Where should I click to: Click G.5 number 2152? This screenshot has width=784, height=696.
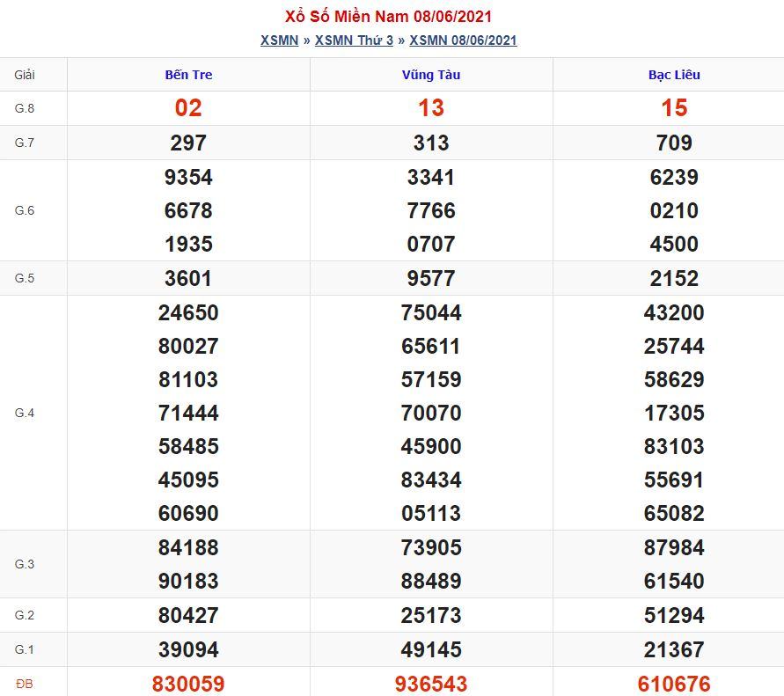tap(674, 279)
